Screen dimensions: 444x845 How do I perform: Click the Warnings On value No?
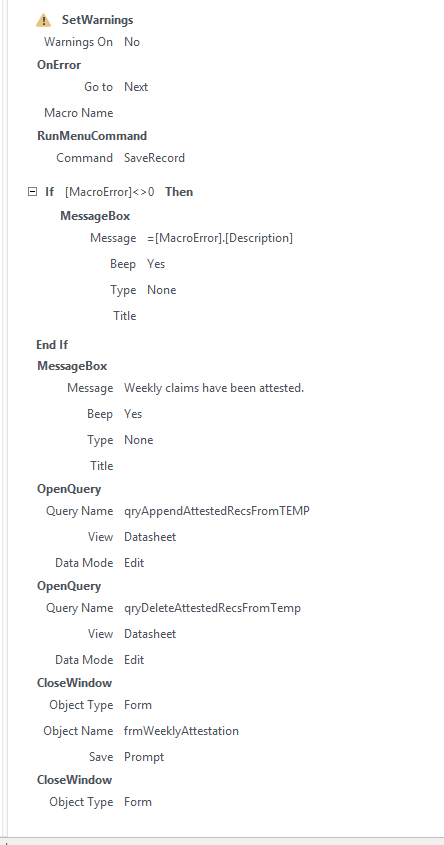point(132,42)
